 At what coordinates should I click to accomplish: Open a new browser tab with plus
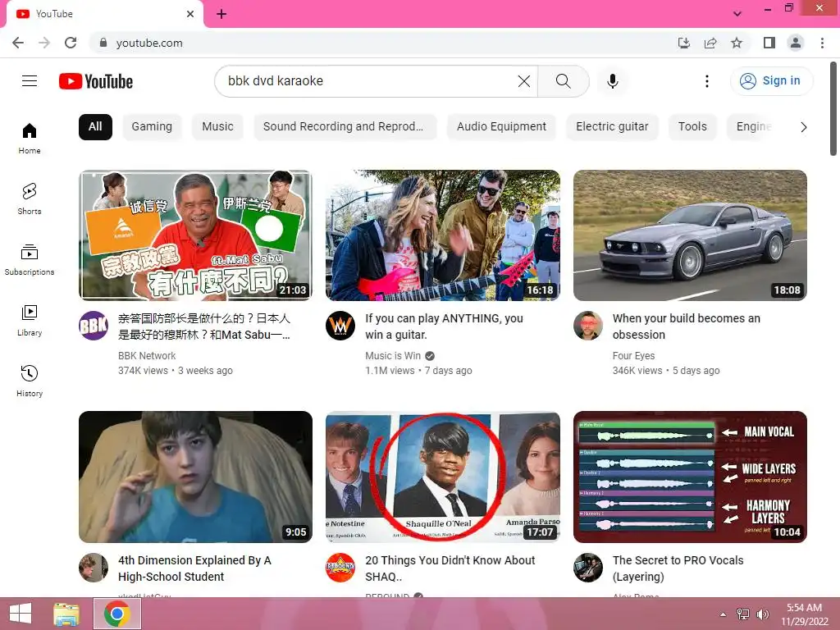(221, 14)
